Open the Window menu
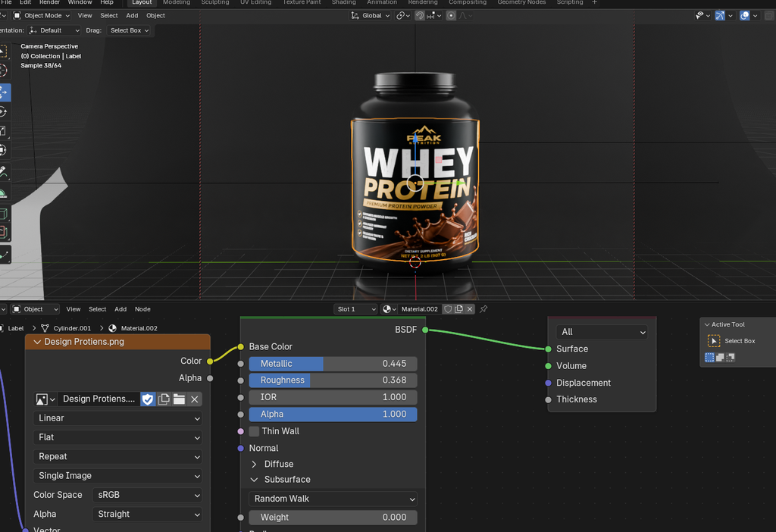The height and width of the screenshot is (532, 776). click(x=80, y=2)
